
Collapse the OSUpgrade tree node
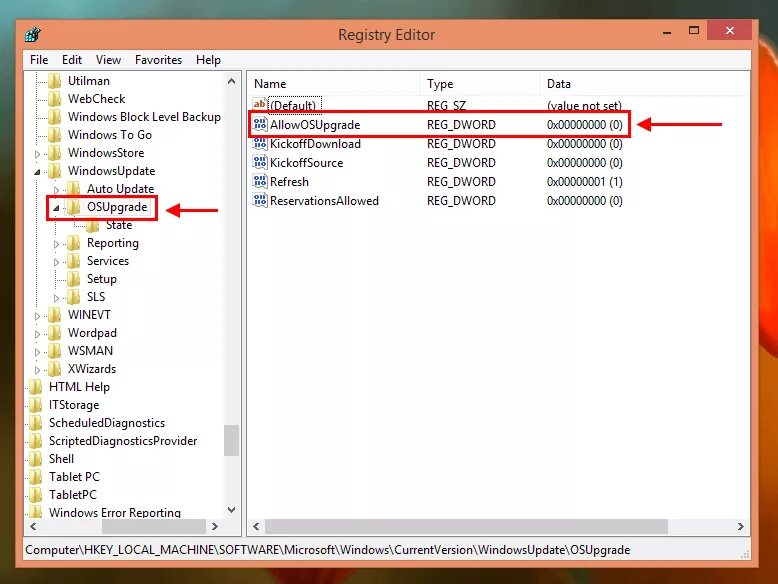tap(56, 208)
